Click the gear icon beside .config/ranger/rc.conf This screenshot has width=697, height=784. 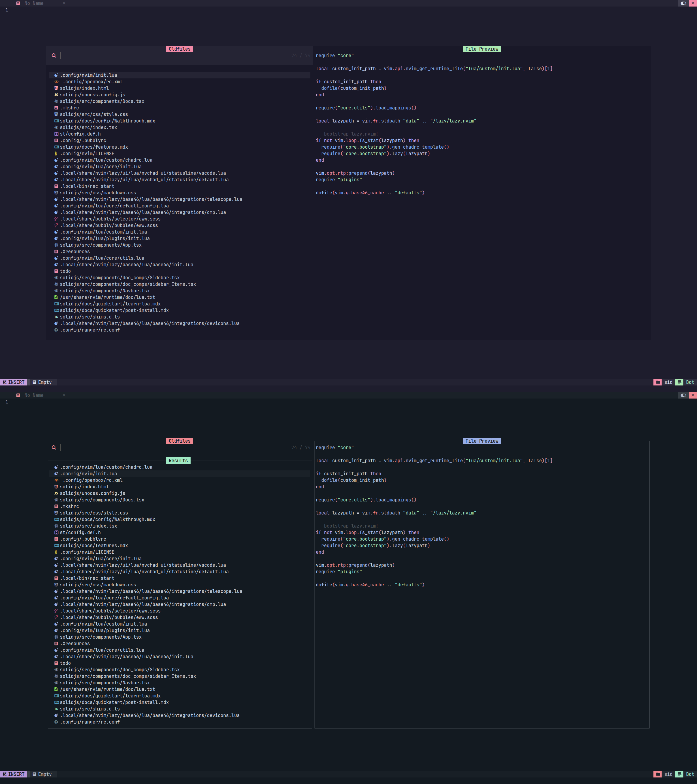(x=56, y=329)
